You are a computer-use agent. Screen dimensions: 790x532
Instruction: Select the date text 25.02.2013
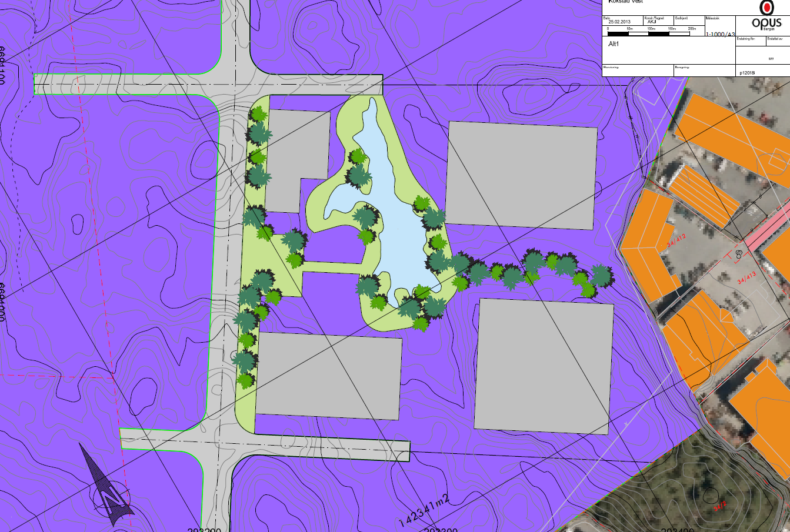[x=620, y=21]
